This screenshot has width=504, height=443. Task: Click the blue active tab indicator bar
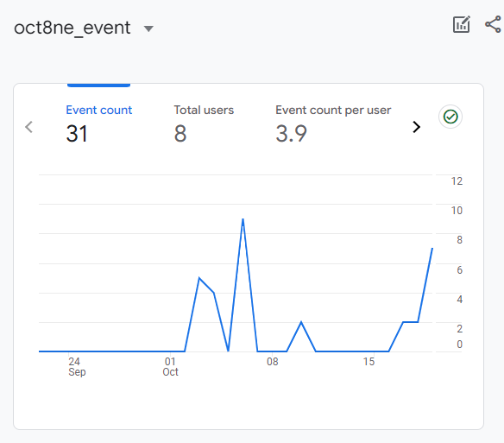(98, 85)
